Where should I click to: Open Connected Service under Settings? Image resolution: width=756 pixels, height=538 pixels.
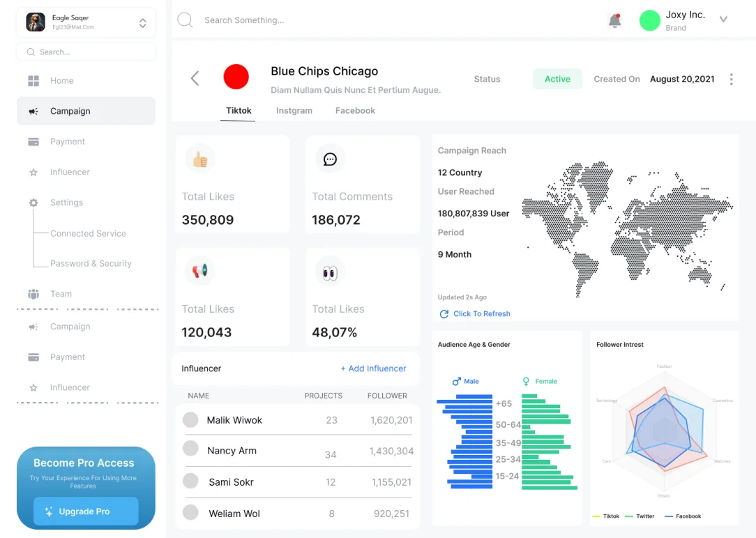(x=89, y=234)
